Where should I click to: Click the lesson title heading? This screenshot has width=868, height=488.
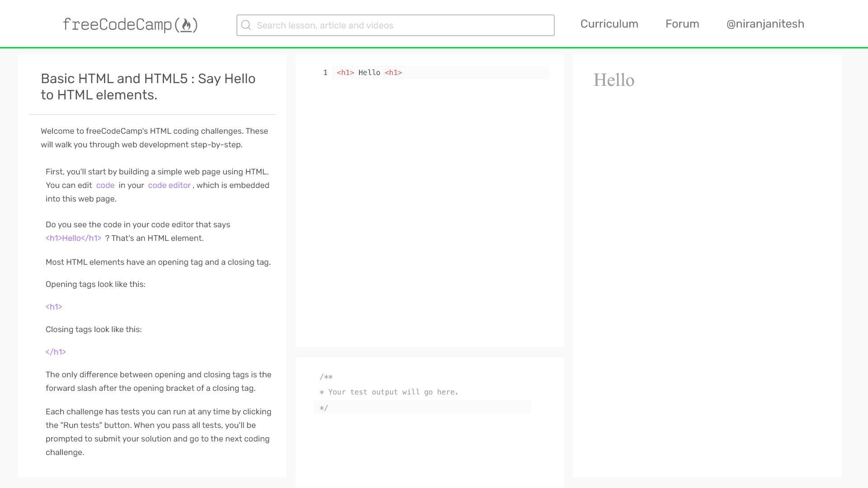point(148,87)
